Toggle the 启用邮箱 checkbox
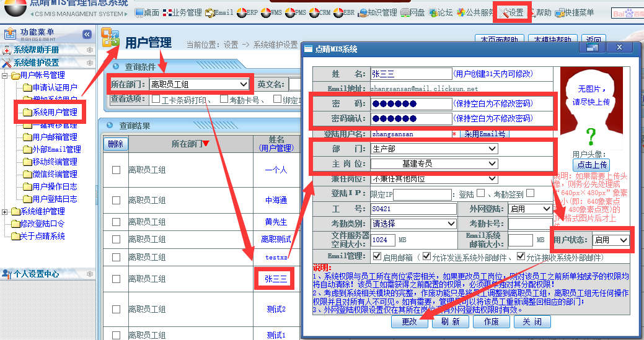This screenshot has height=340, width=644. pos(377,256)
